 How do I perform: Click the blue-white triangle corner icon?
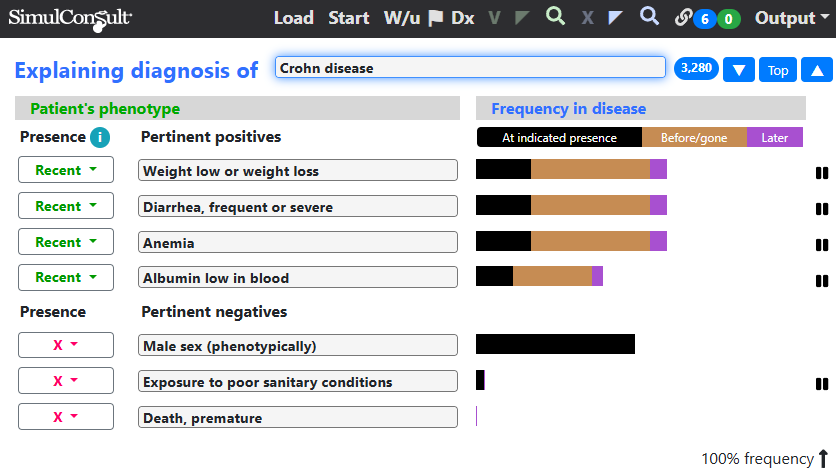616,18
